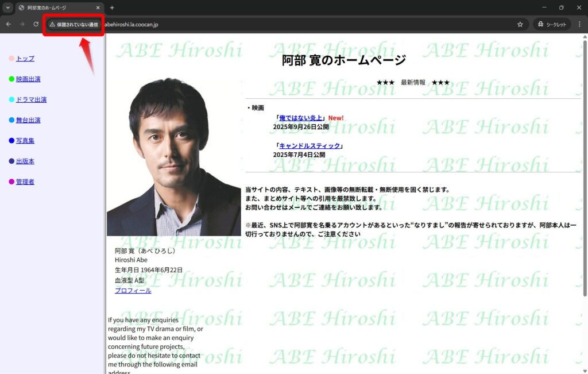The image size is (588, 374).
Task: Close the browser window
Action: pyautogui.click(x=579, y=7)
